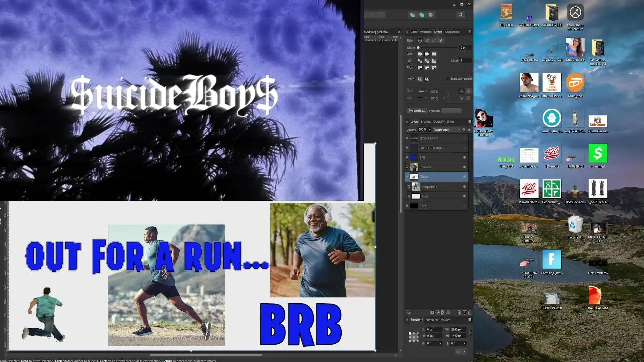The width and height of the screenshot is (644, 362).
Task: Switch to the Navigator tab
Action: click(432, 320)
